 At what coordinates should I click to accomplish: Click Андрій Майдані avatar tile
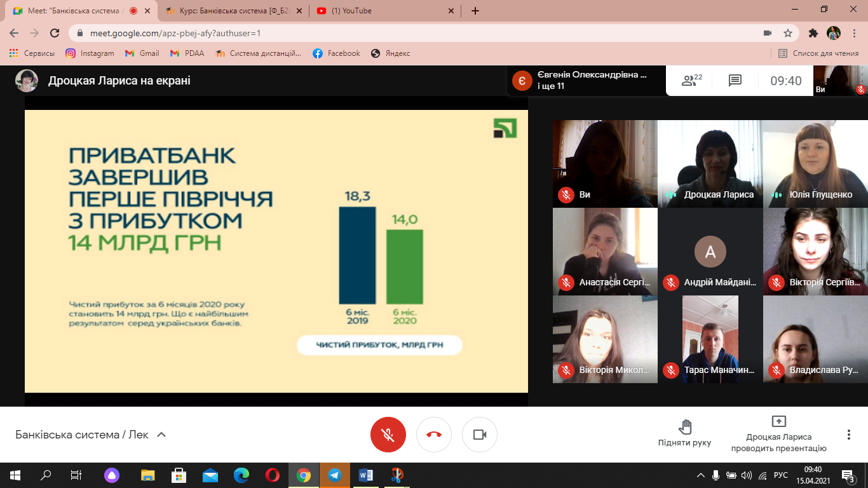(x=710, y=252)
